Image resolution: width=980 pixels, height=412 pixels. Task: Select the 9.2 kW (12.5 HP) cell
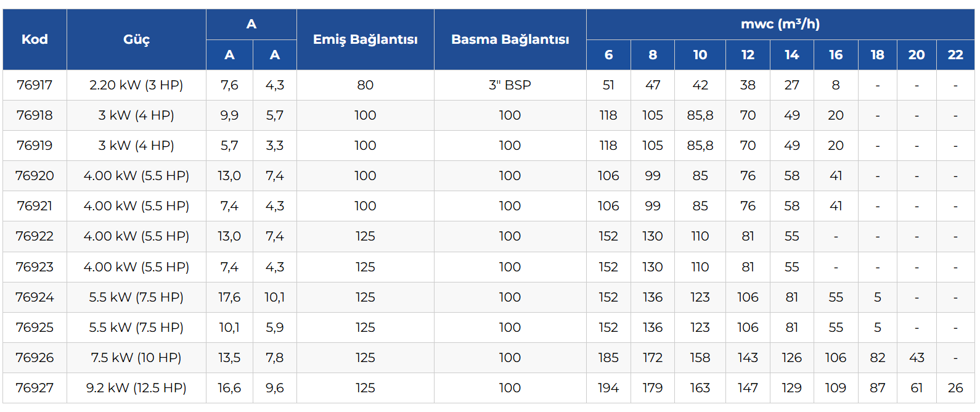(136, 388)
